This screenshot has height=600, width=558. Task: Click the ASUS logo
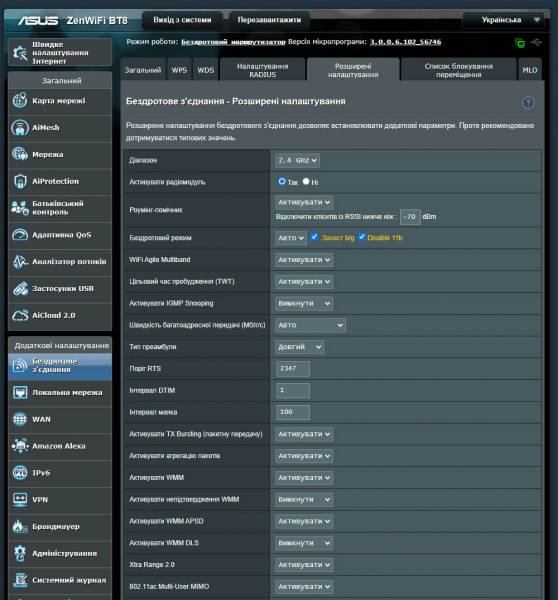pos(38,20)
